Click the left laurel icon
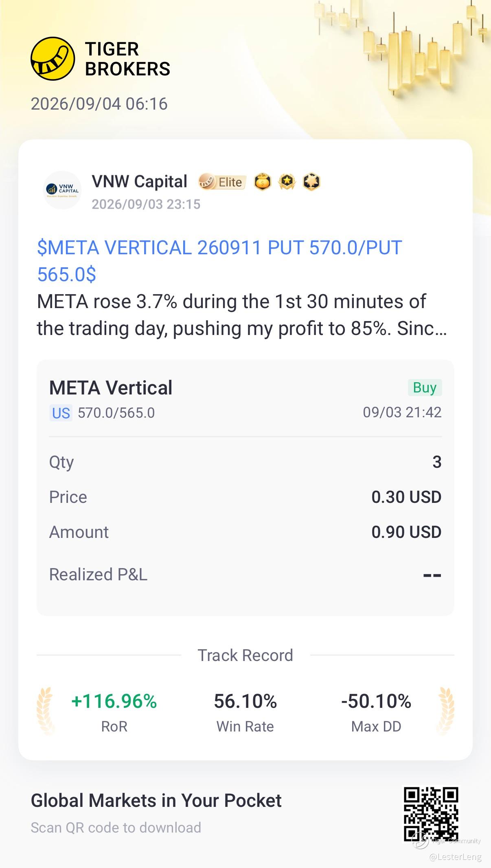491x868 pixels. (45, 711)
